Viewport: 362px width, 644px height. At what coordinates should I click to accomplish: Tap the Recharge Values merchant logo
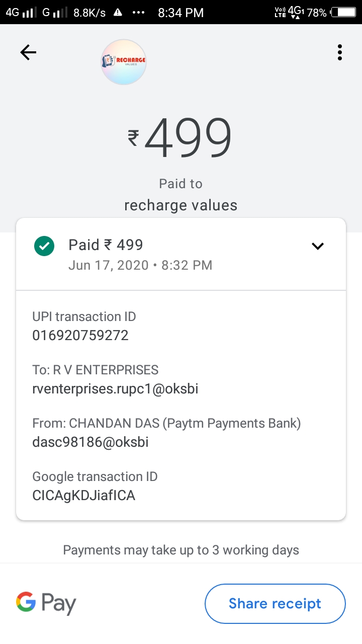[x=124, y=62]
